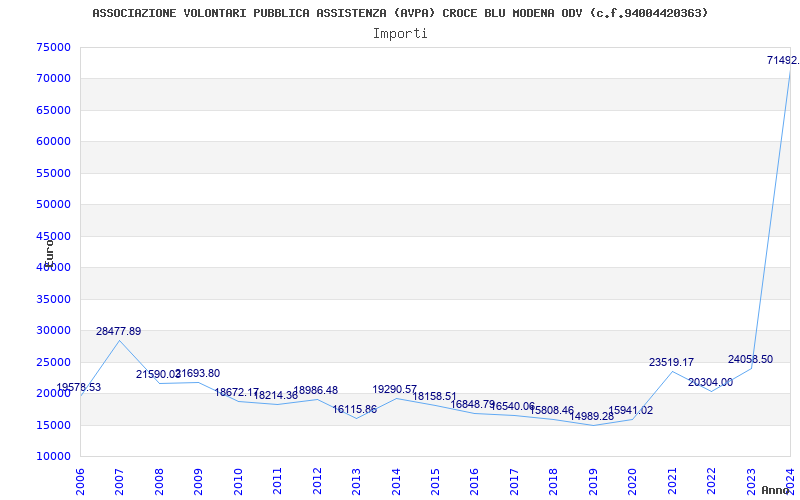Viewport: 800px width, 500px height.
Task: Click the 71492 peak value label
Action: pos(783,60)
